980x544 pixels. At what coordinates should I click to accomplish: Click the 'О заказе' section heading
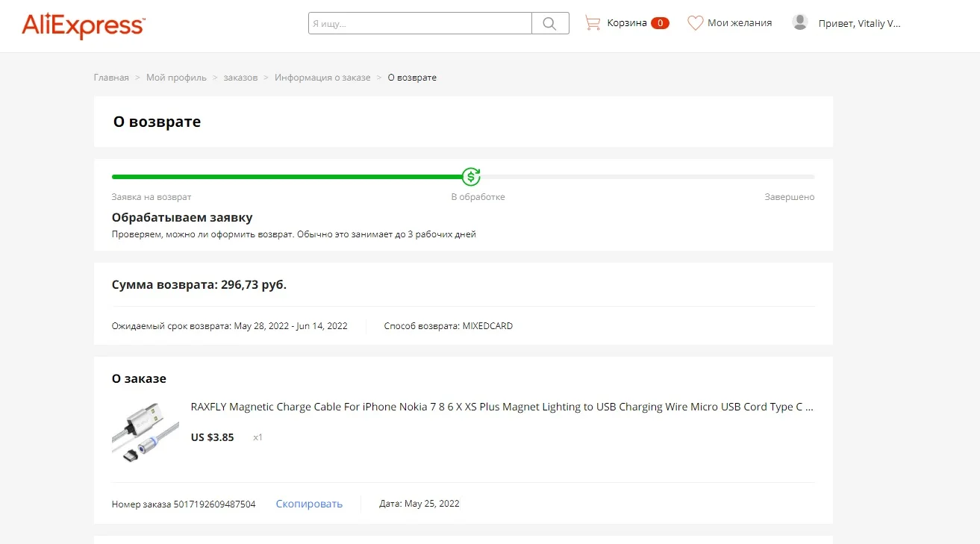[139, 378]
